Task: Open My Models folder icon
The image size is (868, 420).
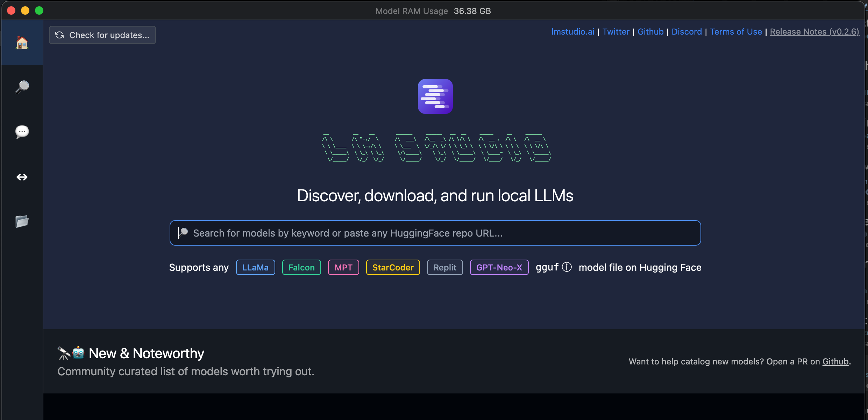Action: coord(22,221)
